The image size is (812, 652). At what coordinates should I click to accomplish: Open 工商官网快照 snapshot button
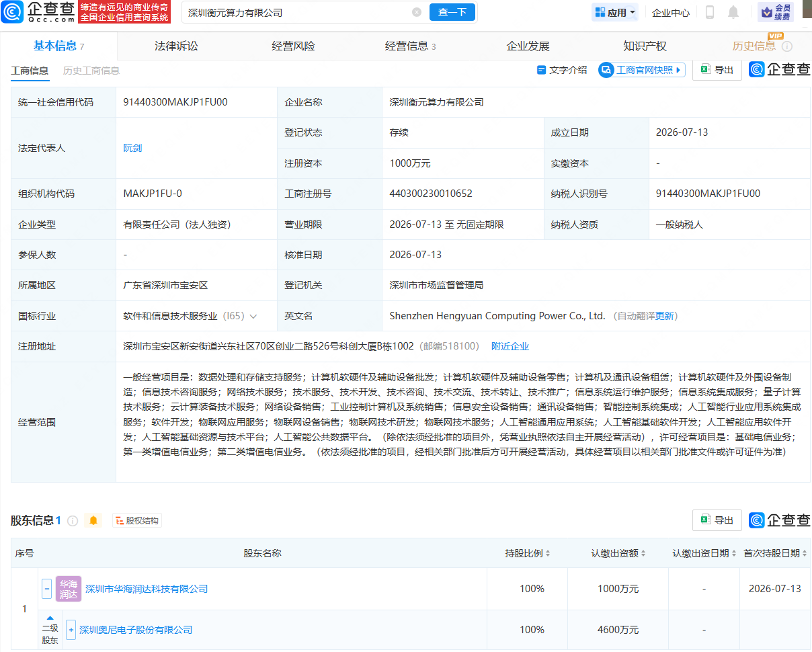(x=642, y=70)
